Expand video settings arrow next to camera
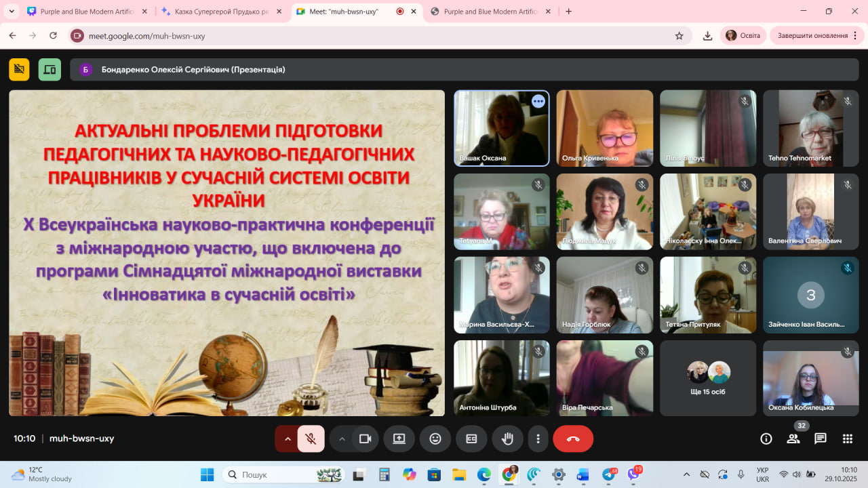 [342, 439]
